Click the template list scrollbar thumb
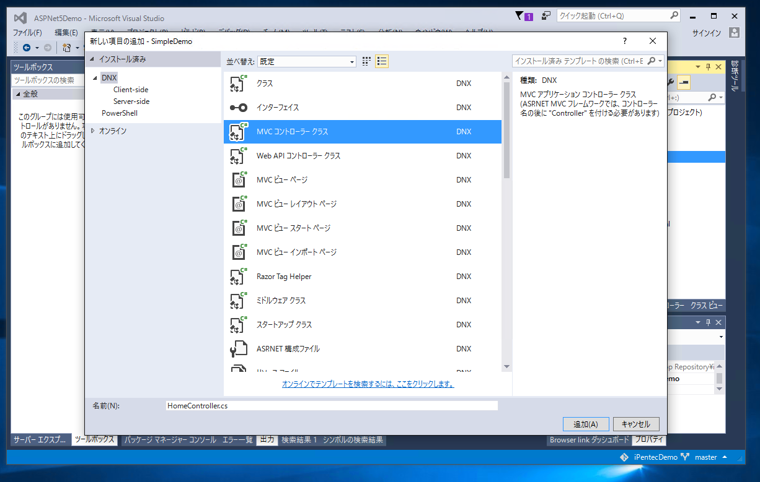 pyautogui.click(x=507, y=130)
